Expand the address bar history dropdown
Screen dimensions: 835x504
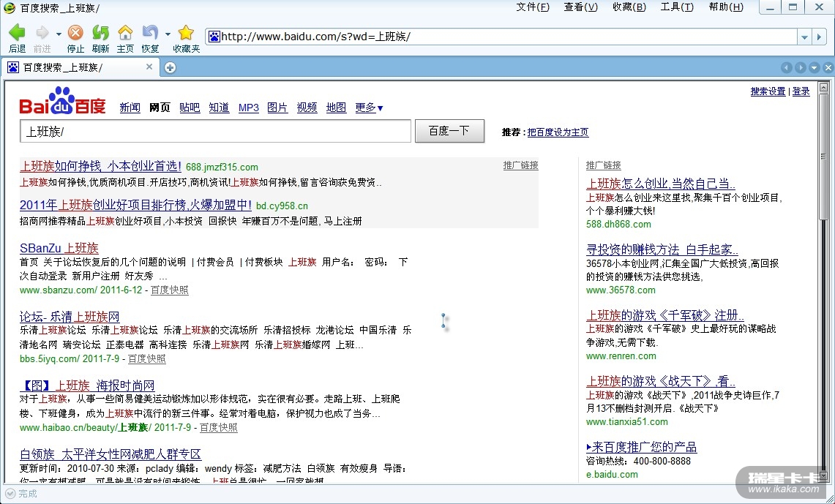pyautogui.click(x=804, y=37)
